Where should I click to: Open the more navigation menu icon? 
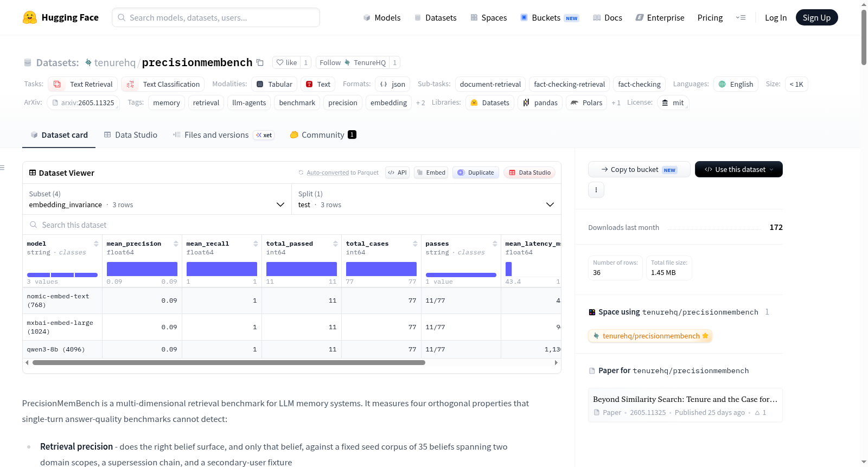741,17
